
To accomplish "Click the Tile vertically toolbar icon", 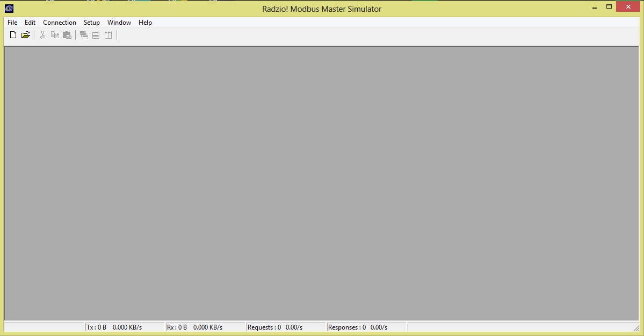I will [x=108, y=35].
